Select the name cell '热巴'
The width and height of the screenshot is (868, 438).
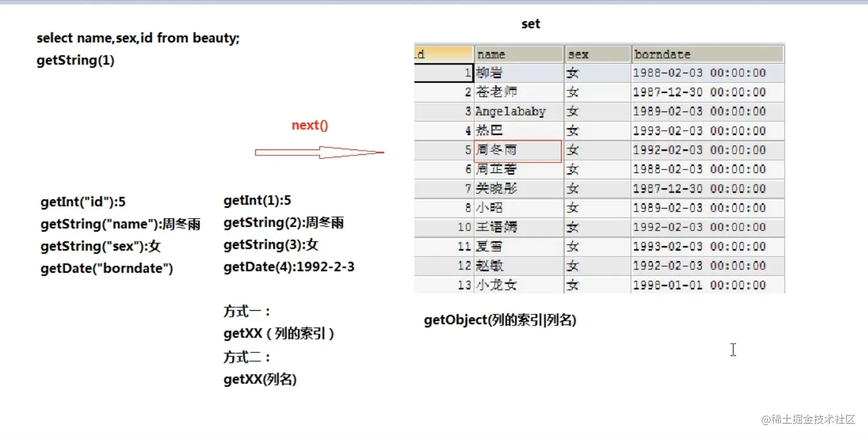coord(519,131)
